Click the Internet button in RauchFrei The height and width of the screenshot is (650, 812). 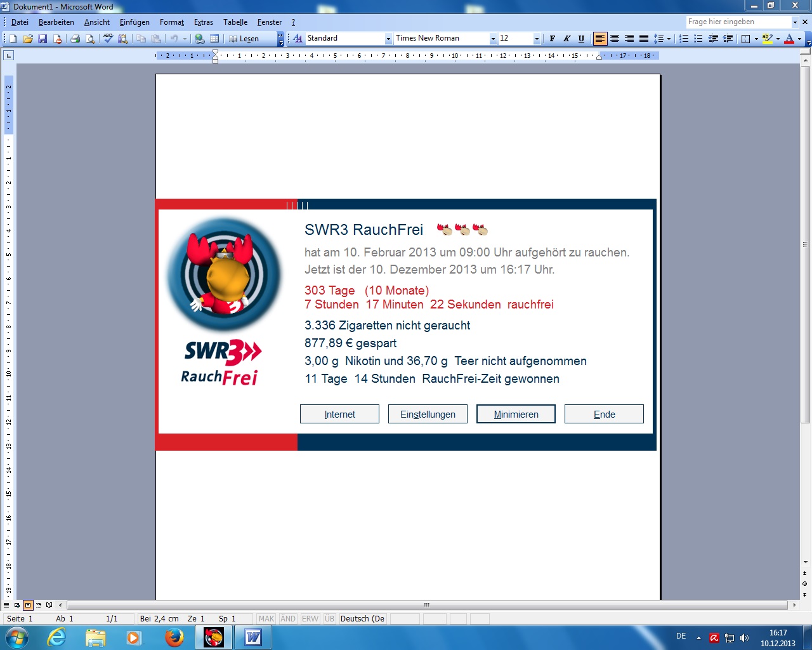click(339, 414)
